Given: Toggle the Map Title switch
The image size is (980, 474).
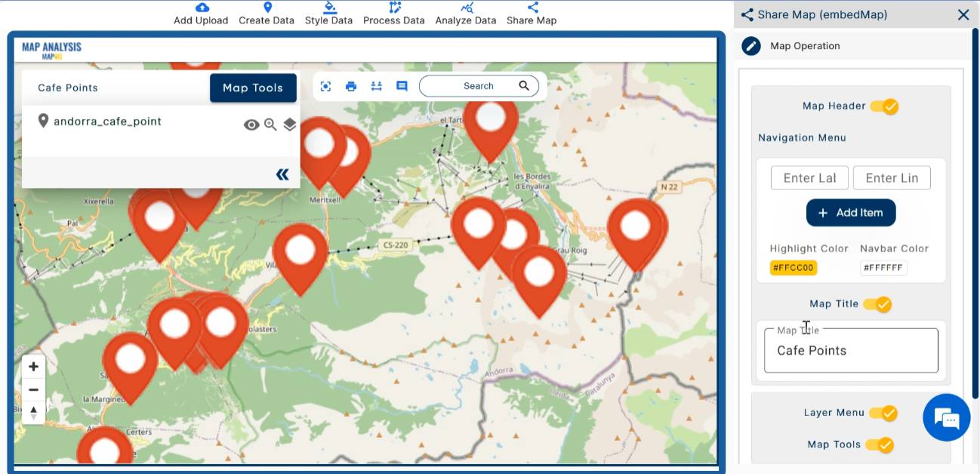Looking at the screenshot, I should [877, 304].
